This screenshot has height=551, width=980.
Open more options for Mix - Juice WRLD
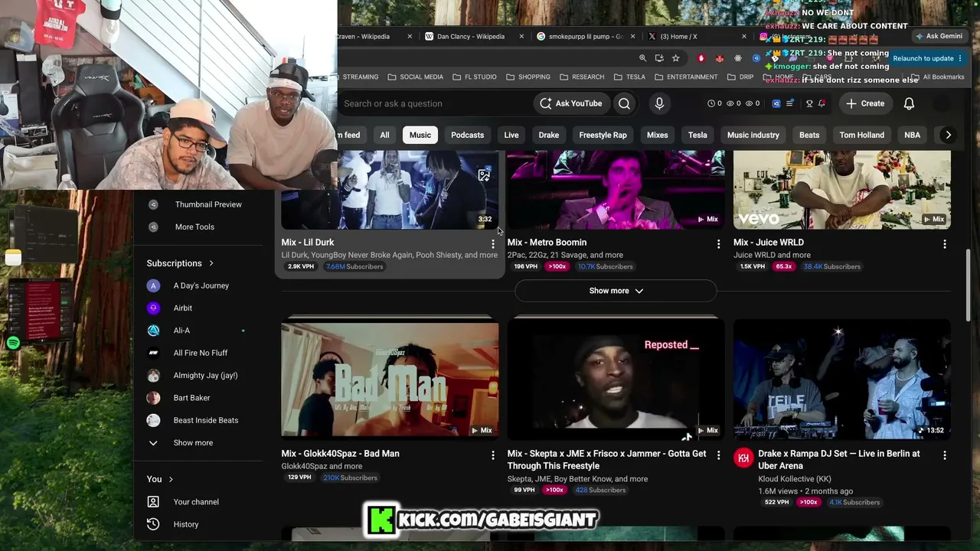(944, 243)
